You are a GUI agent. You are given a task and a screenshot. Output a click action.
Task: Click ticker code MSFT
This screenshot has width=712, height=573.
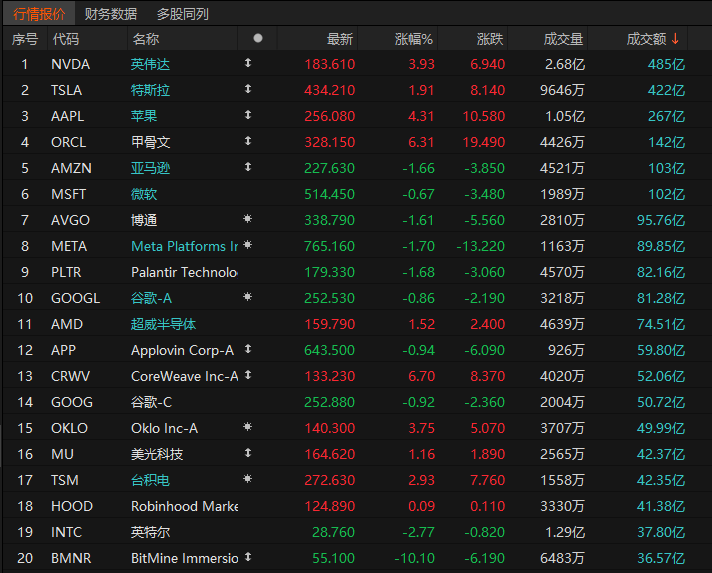(68, 194)
